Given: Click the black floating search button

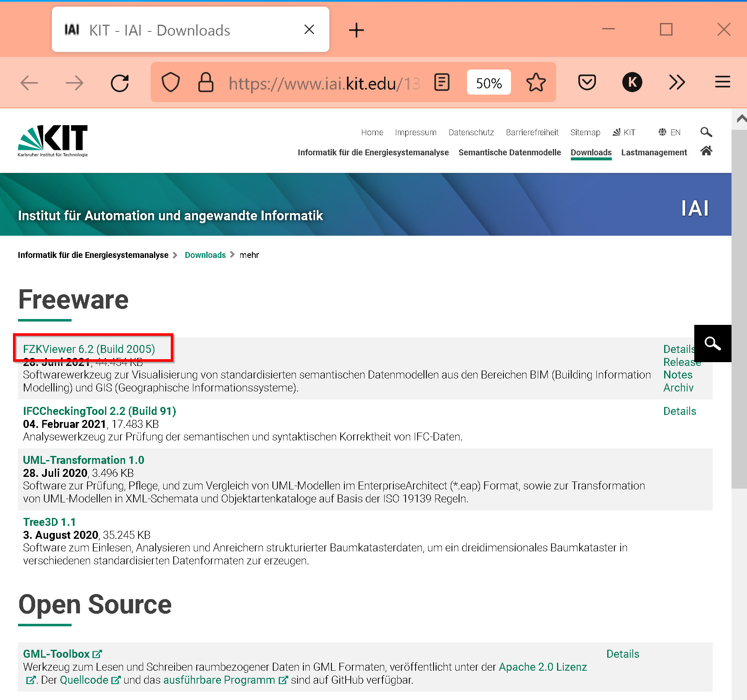Looking at the screenshot, I should pyautogui.click(x=713, y=343).
